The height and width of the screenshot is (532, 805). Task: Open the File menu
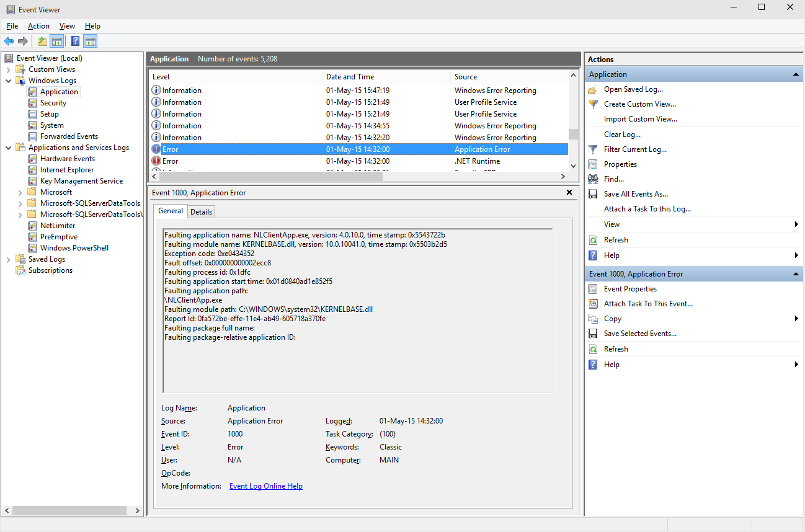12,26
